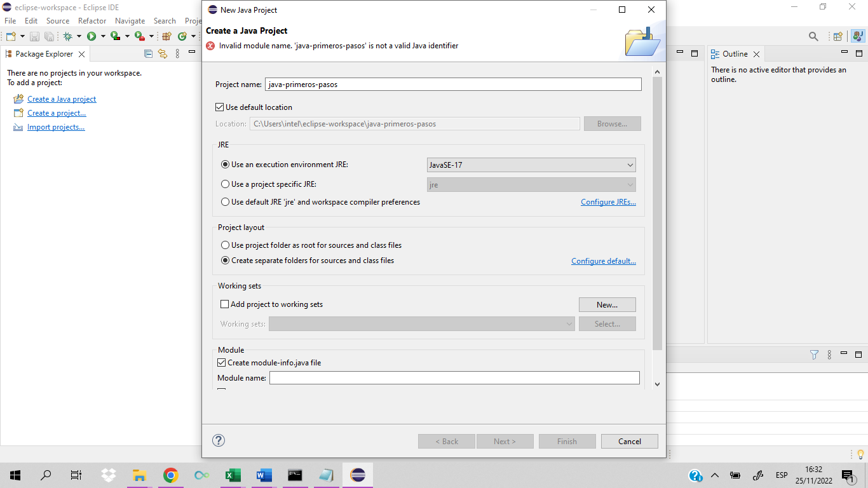Maximize the editor area pane
This screenshot has height=488, width=868.
(695, 53)
